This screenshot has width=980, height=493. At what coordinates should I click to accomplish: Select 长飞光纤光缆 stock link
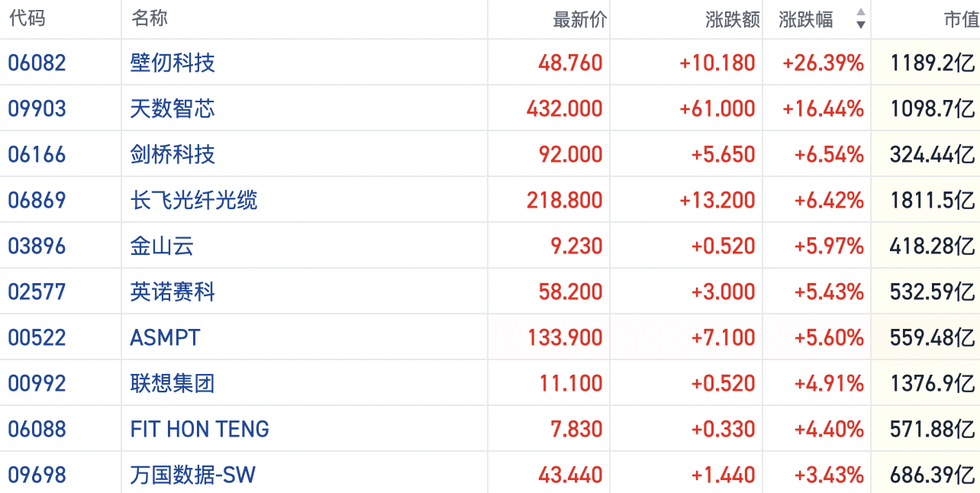click(194, 200)
